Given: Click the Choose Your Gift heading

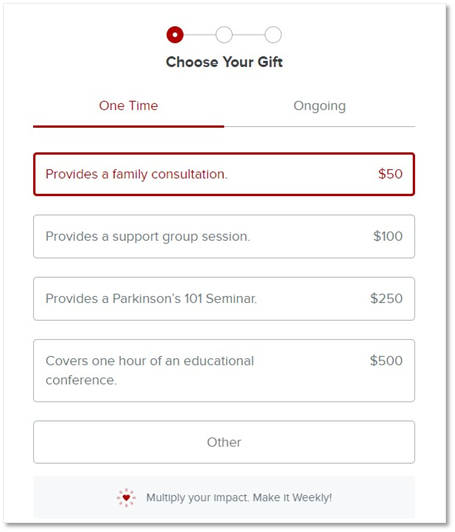Looking at the screenshot, I should coord(224,62).
